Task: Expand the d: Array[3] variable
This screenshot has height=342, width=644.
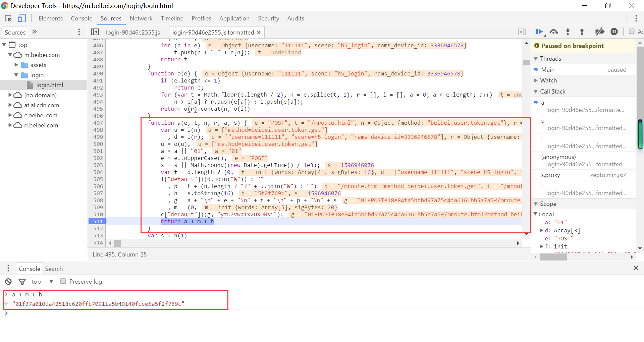Action: pyautogui.click(x=541, y=230)
